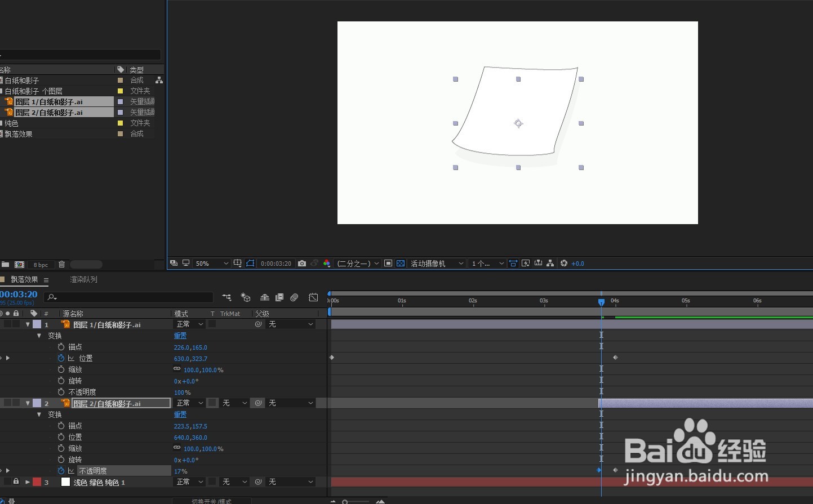Open composition mini-flowchart in timeline

click(x=226, y=297)
